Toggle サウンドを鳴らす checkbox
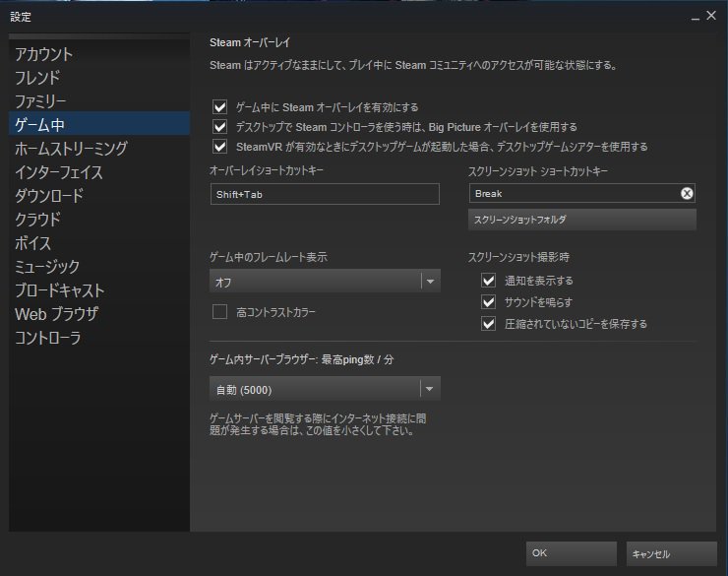The height and width of the screenshot is (576, 728). click(488, 302)
